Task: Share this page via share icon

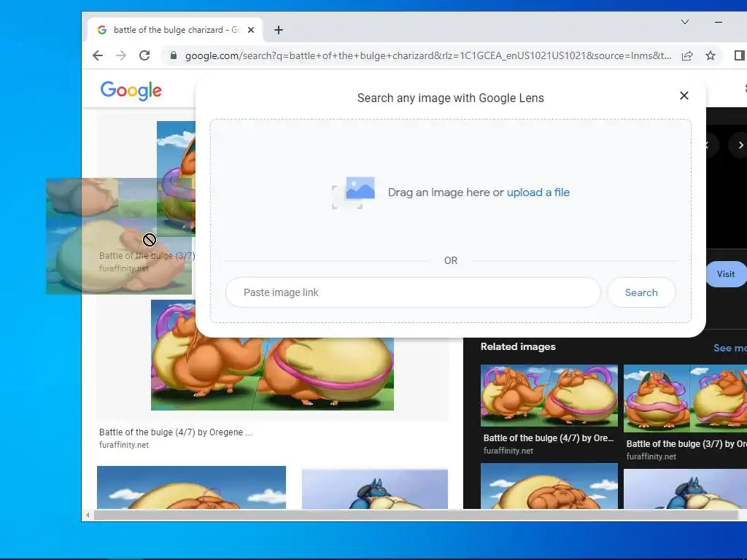Action: pos(687,55)
